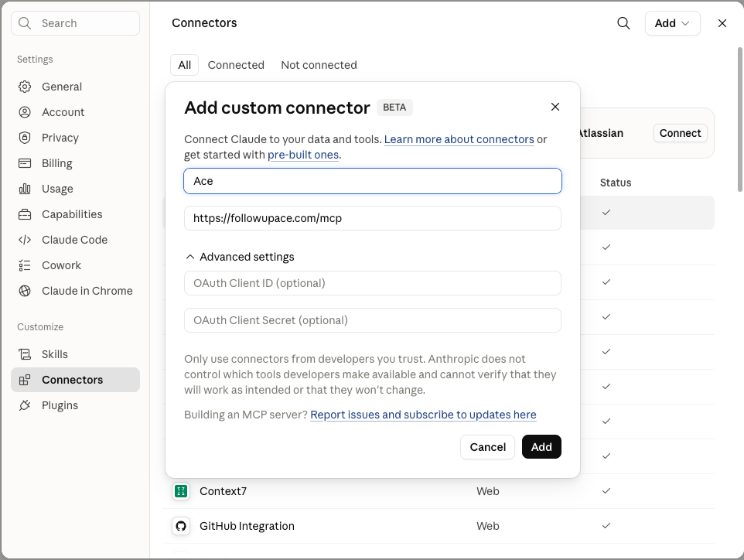Click the Cowork checklist icon
The image size is (744, 560).
tap(25, 265)
